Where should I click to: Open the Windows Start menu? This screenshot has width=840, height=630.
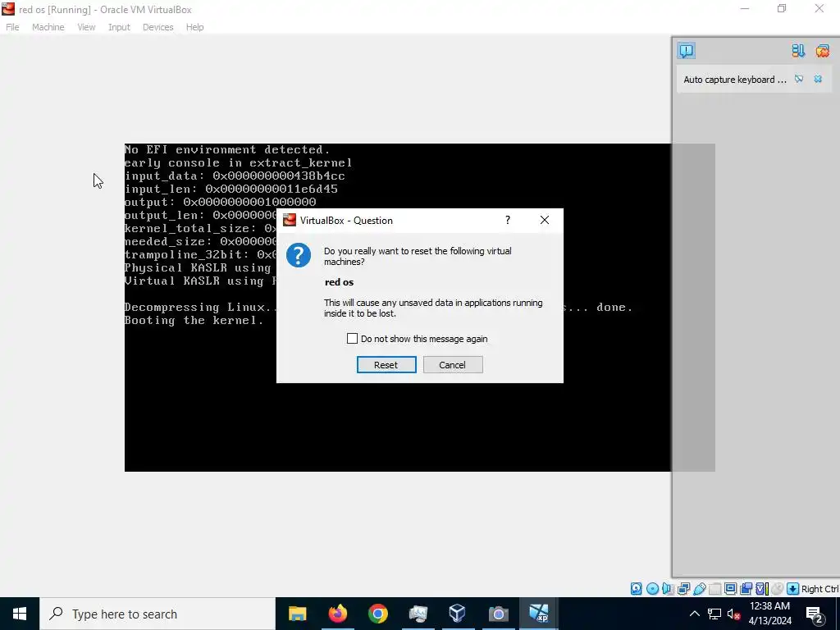tap(20, 614)
